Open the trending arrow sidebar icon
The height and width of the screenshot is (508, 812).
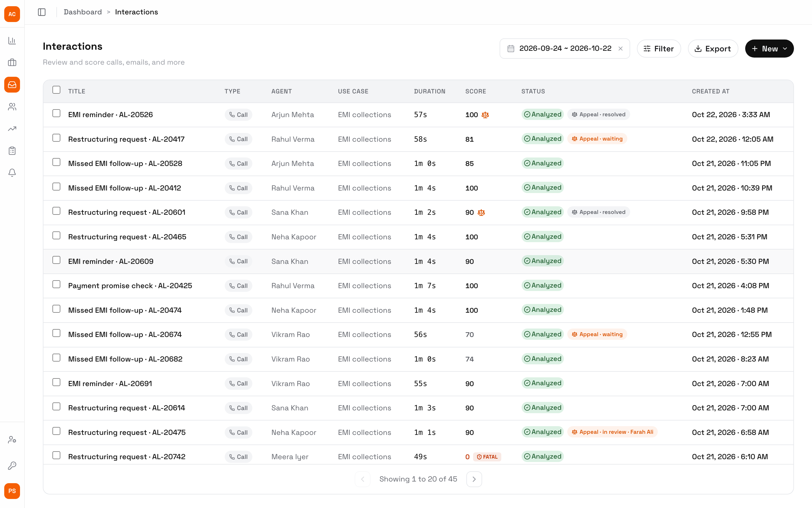tap(12, 129)
